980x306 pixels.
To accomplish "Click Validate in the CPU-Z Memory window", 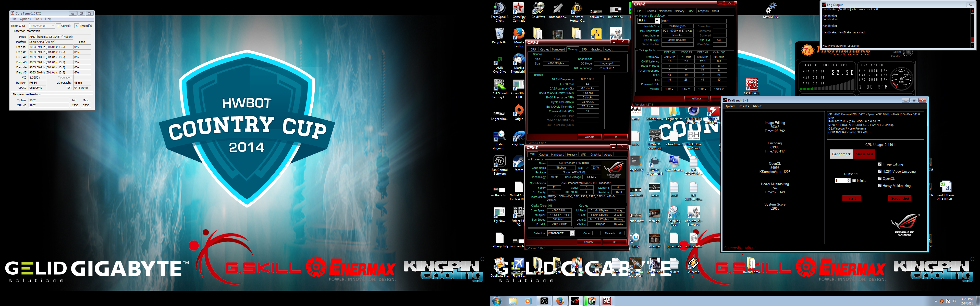I will pyautogui.click(x=589, y=137).
